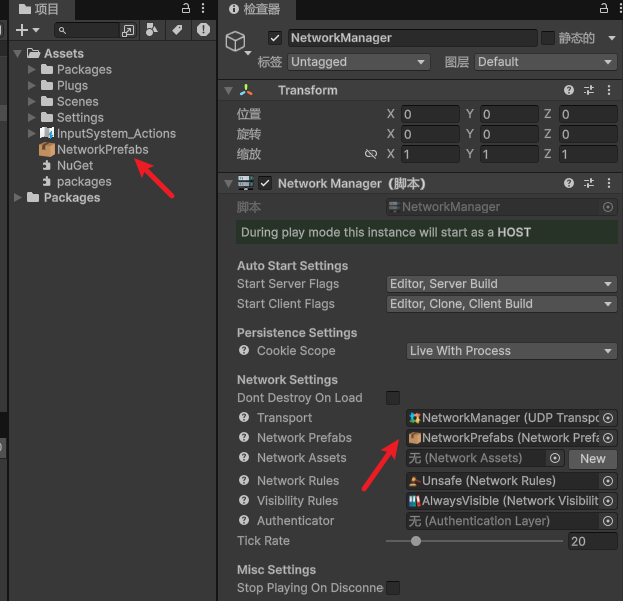Switch to the 检查器 tab
The width and height of the screenshot is (623, 601).
point(255,9)
